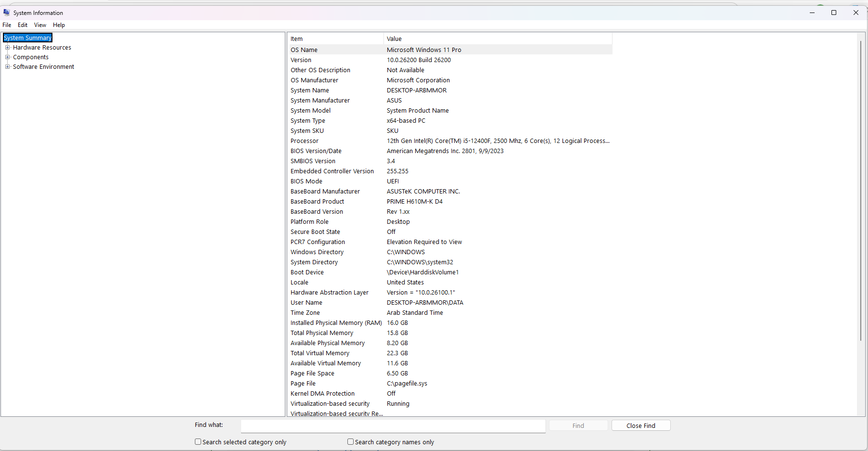The width and height of the screenshot is (868, 451).
Task: Expand the Software Environment node
Action: [8, 66]
